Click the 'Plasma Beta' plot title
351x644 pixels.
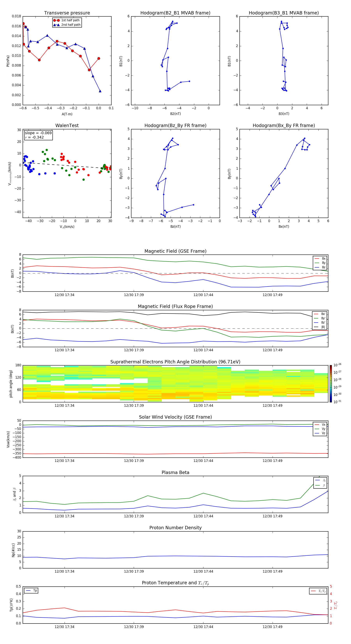pos(175,472)
